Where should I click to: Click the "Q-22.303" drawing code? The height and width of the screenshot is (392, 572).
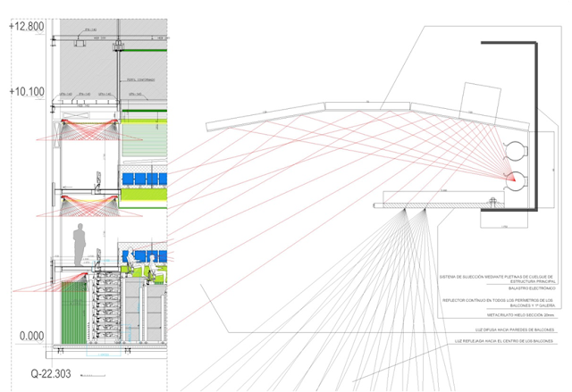point(51,374)
